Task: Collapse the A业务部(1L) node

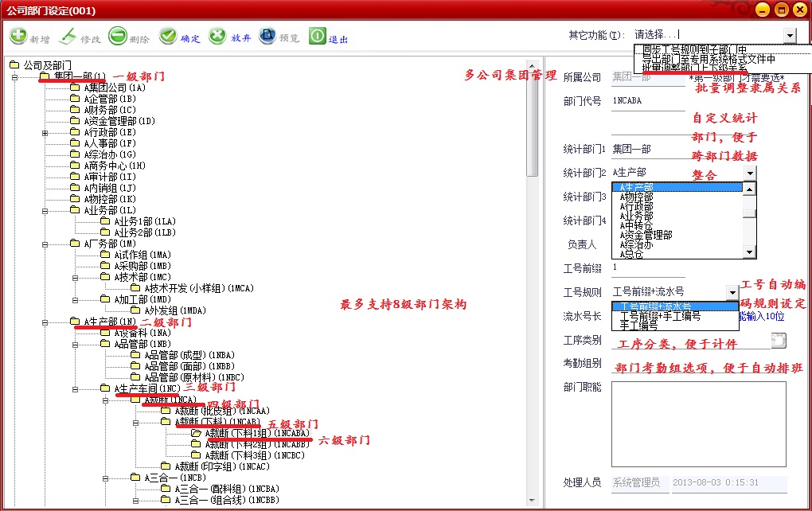Action: [x=45, y=210]
